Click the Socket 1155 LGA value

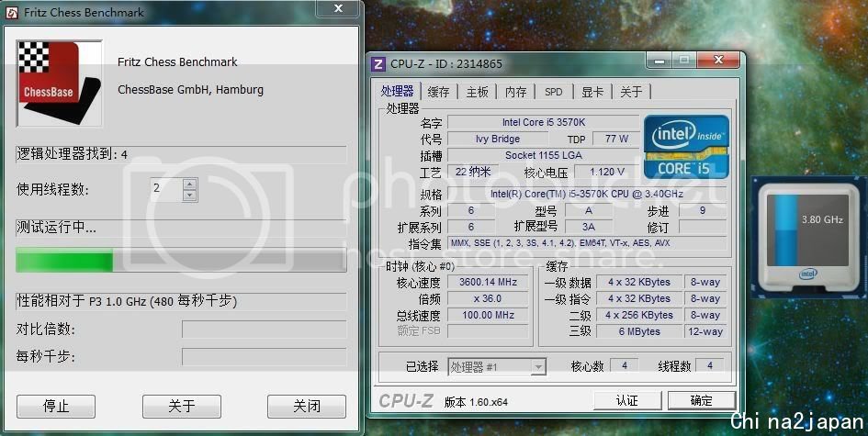[x=544, y=155]
